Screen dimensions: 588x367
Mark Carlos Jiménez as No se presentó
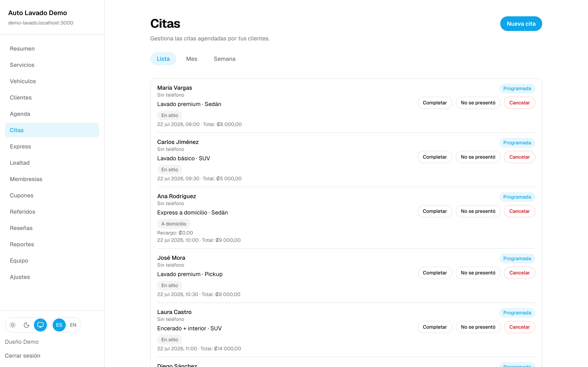click(x=478, y=157)
